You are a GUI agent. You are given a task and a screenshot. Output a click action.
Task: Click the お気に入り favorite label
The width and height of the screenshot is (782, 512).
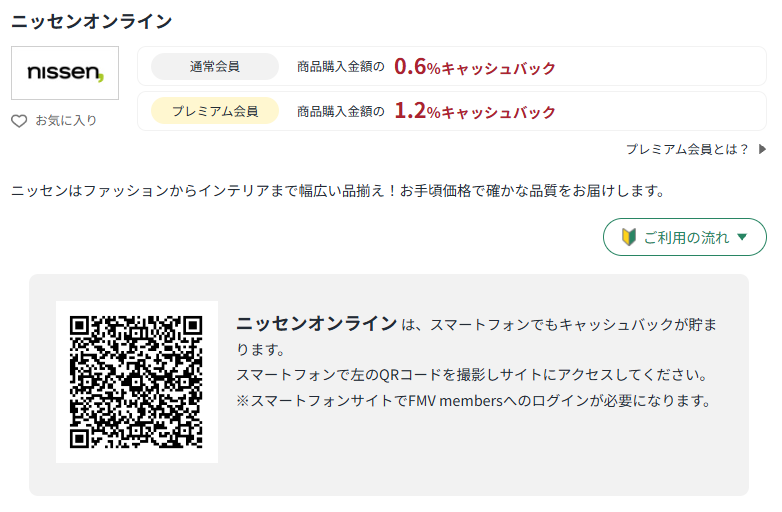[66, 121]
